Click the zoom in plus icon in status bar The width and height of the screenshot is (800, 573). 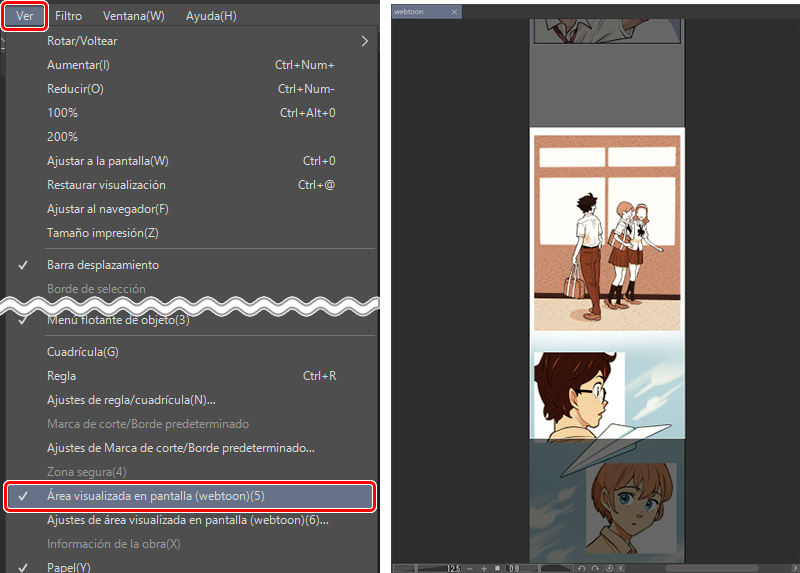pos(483,567)
